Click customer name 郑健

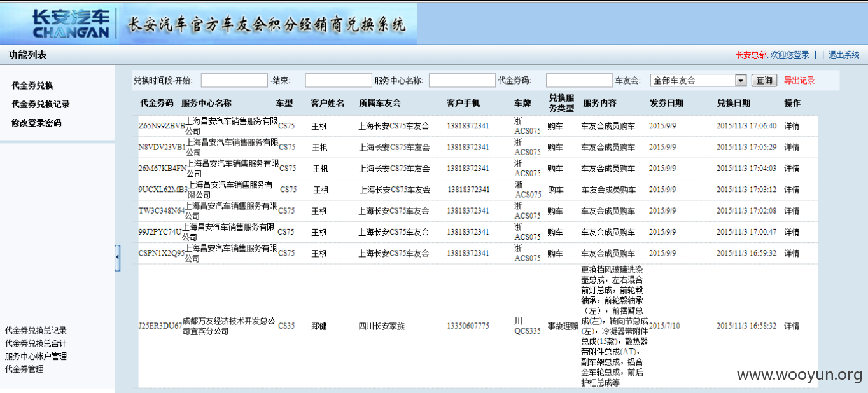point(319,326)
